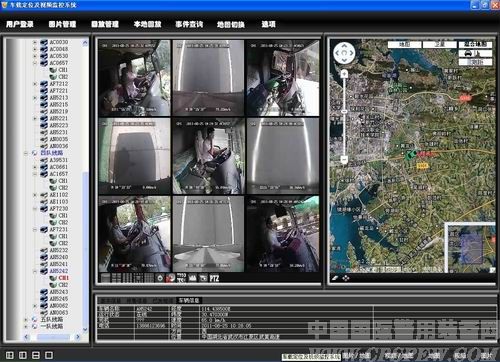Expand vehicle AF7212 node

pos(35,84)
